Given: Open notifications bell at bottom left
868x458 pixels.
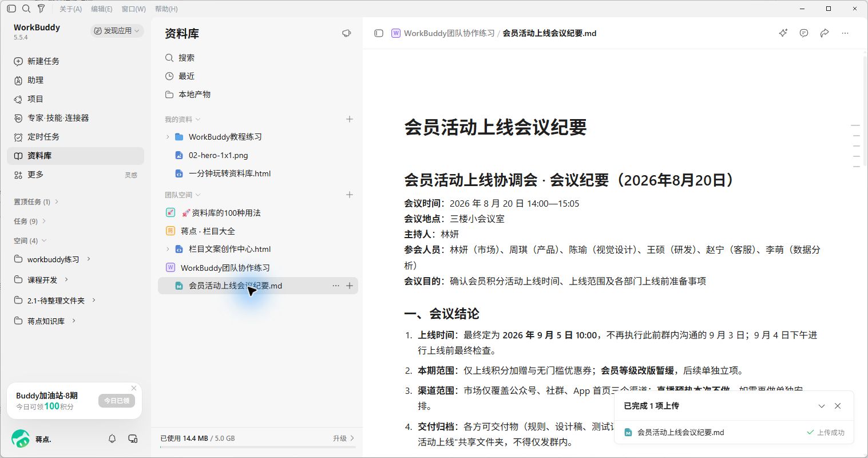Looking at the screenshot, I should (x=112, y=439).
